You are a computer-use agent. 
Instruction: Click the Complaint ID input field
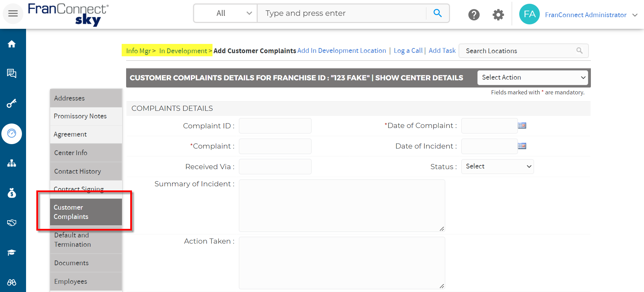[275, 126]
